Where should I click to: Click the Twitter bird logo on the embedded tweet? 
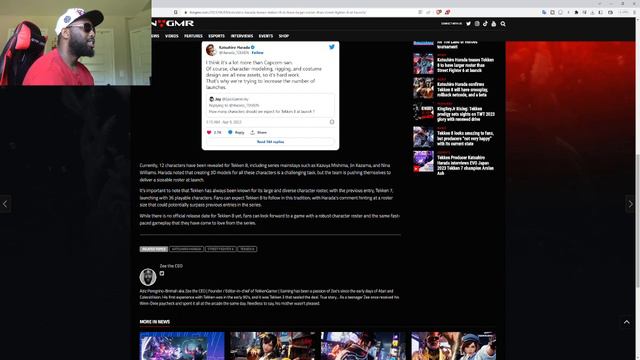(332, 47)
